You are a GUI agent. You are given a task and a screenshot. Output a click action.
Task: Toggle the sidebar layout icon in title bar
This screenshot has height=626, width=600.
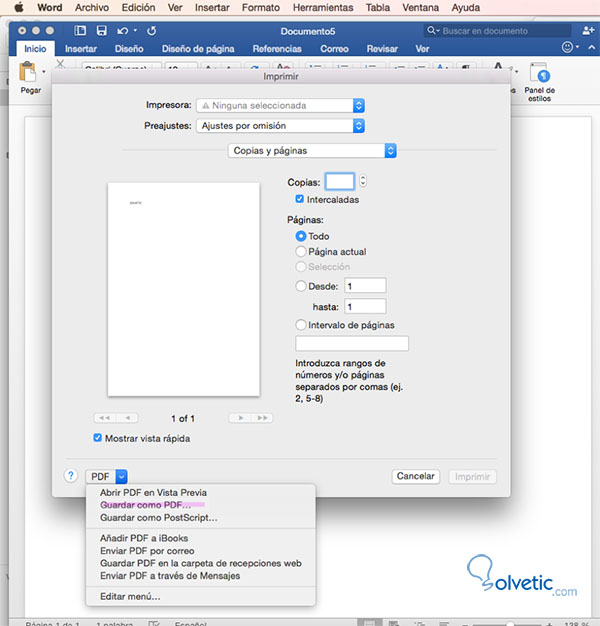[80, 31]
